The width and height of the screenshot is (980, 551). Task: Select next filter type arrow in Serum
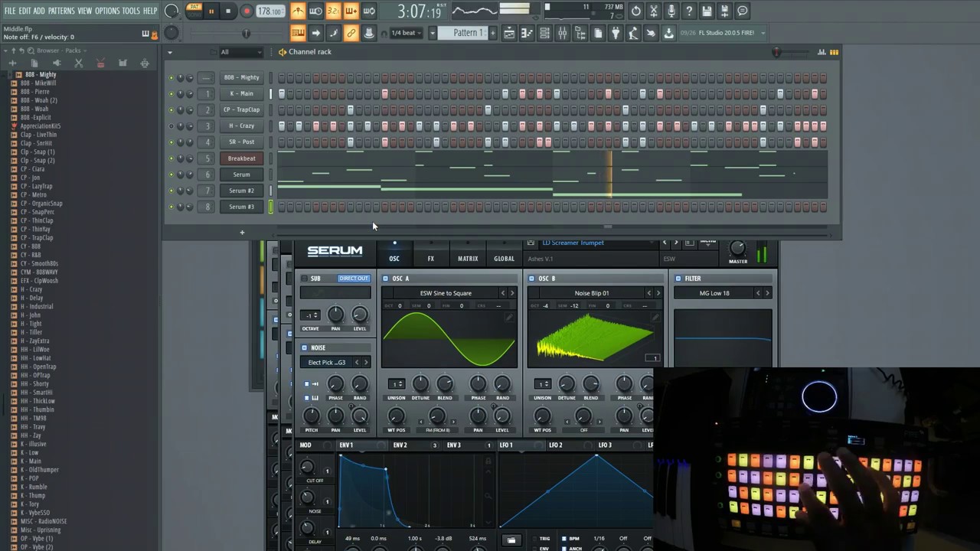767,293
